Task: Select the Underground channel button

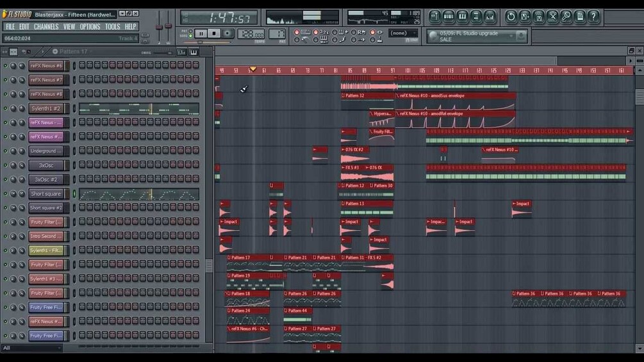Action: coord(46,151)
